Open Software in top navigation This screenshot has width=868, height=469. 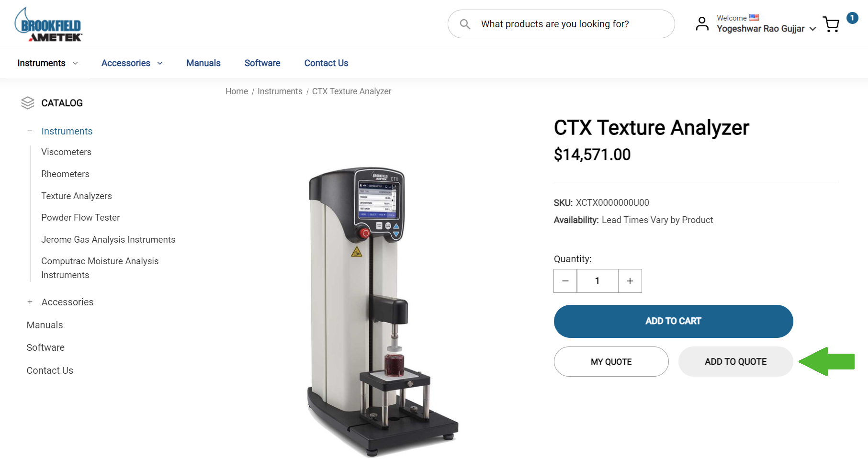[x=262, y=63]
